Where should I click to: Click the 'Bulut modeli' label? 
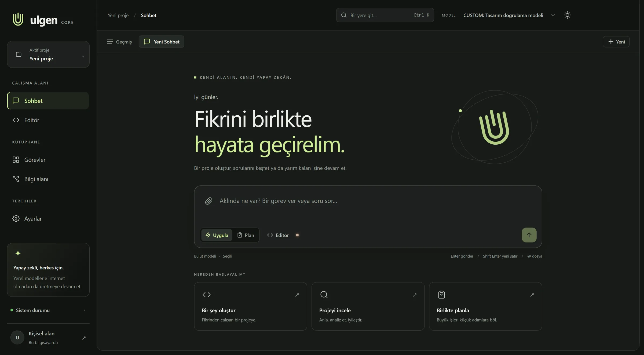pos(205,256)
